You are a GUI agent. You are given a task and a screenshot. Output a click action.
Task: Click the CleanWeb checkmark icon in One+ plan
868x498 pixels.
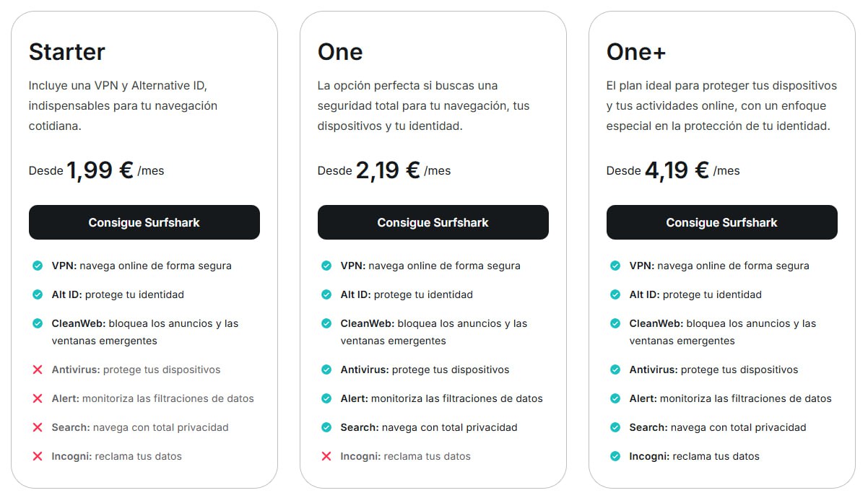click(615, 323)
